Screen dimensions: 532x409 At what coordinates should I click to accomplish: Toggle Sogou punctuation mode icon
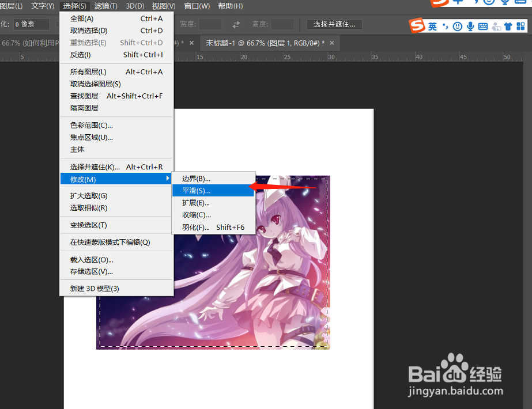445,26
